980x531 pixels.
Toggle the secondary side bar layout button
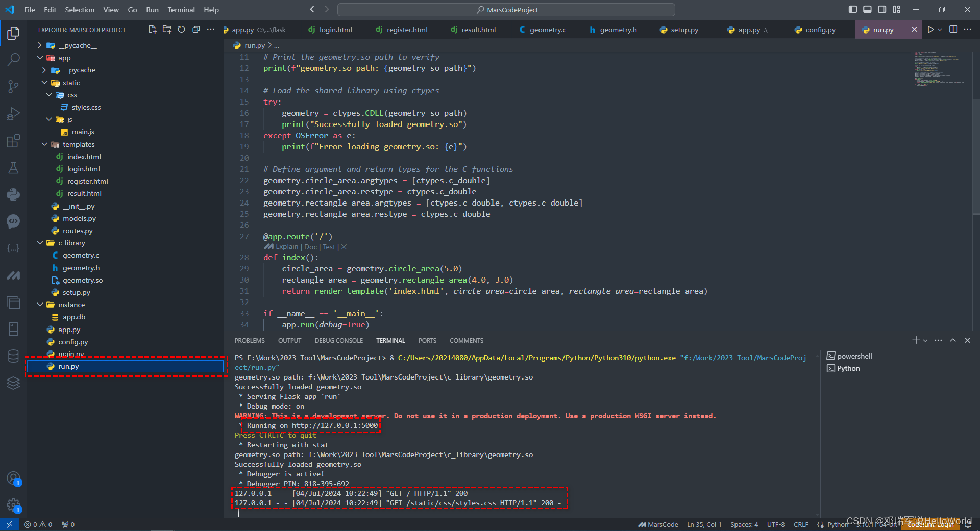(882, 9)
